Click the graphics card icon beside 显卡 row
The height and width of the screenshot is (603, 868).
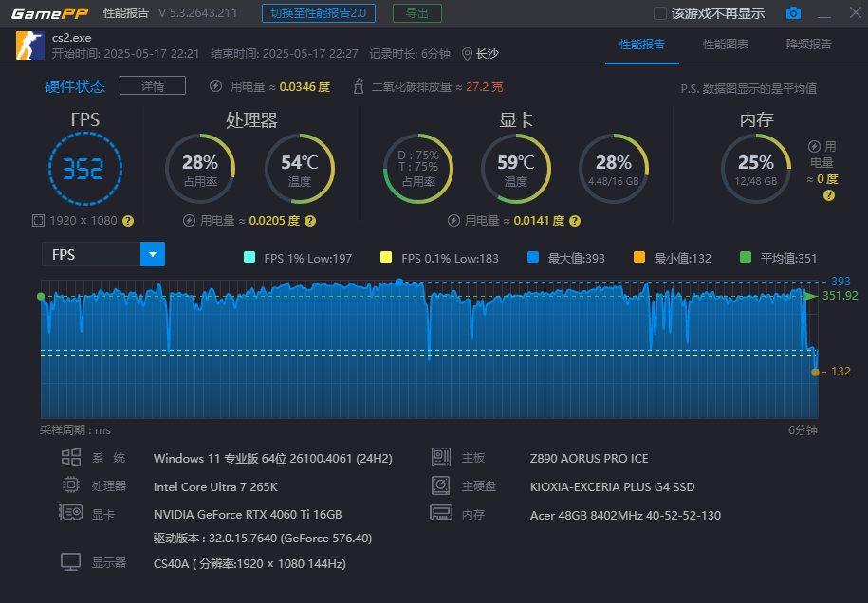click(x=71, y=512)
